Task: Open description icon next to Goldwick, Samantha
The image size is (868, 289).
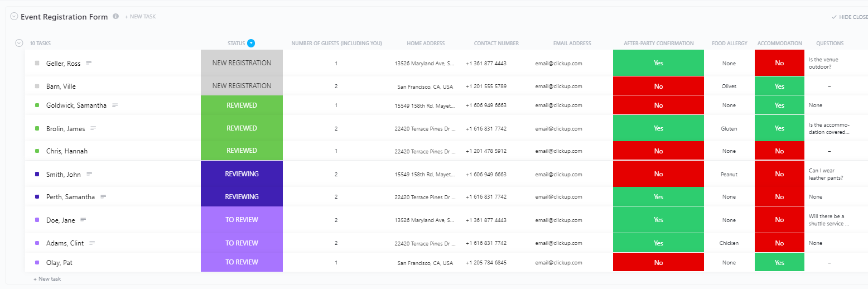Action: pyautogui.click(x=115, y=105)
